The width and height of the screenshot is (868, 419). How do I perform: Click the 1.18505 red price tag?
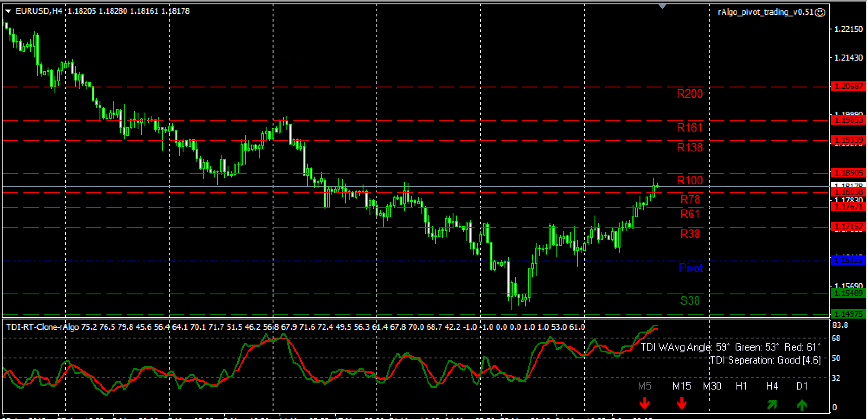coord(849,173)
